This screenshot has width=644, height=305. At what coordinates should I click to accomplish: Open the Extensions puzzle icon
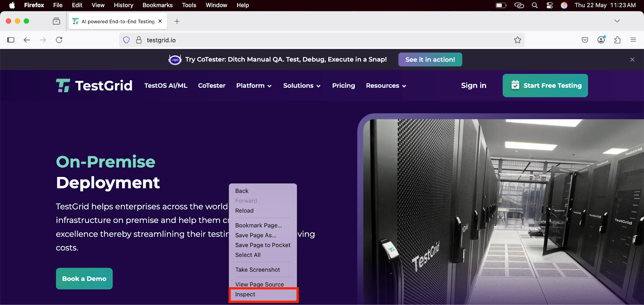coord(617,40)
